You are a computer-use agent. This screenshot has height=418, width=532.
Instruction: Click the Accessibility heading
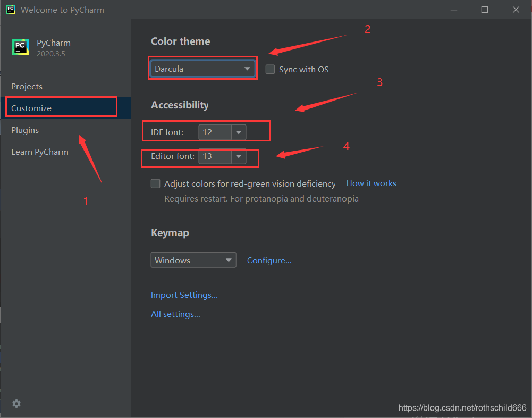point(180,105)
